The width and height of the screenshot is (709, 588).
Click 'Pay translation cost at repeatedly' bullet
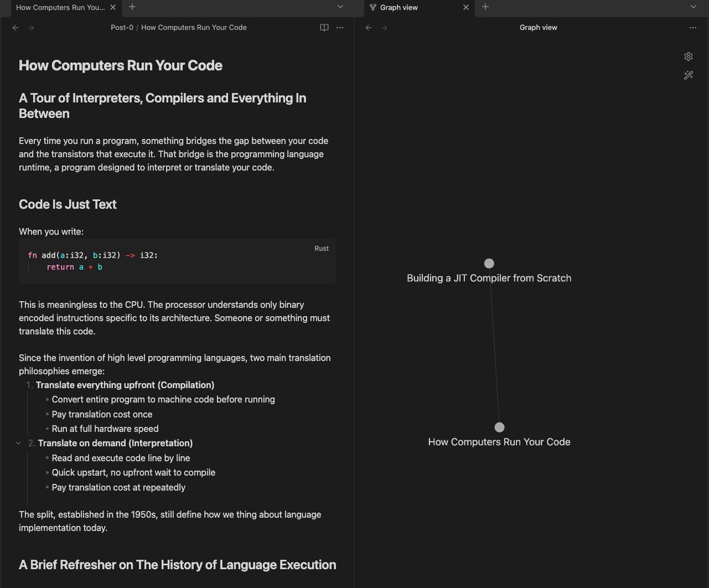(119, 488)
